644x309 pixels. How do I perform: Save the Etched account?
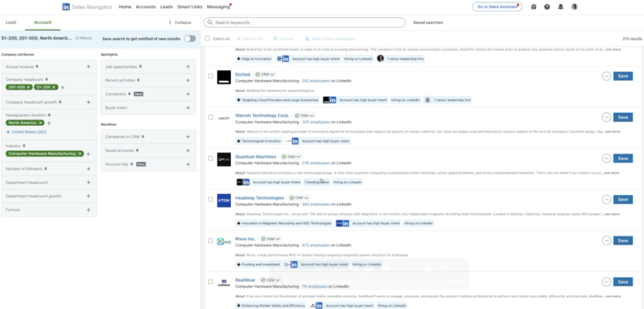click(623, 76)
